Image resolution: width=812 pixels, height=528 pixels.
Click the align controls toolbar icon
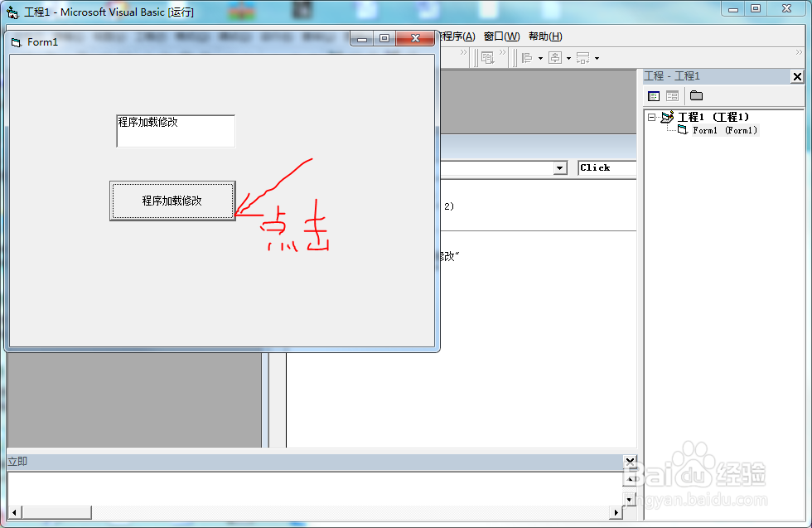527,58
